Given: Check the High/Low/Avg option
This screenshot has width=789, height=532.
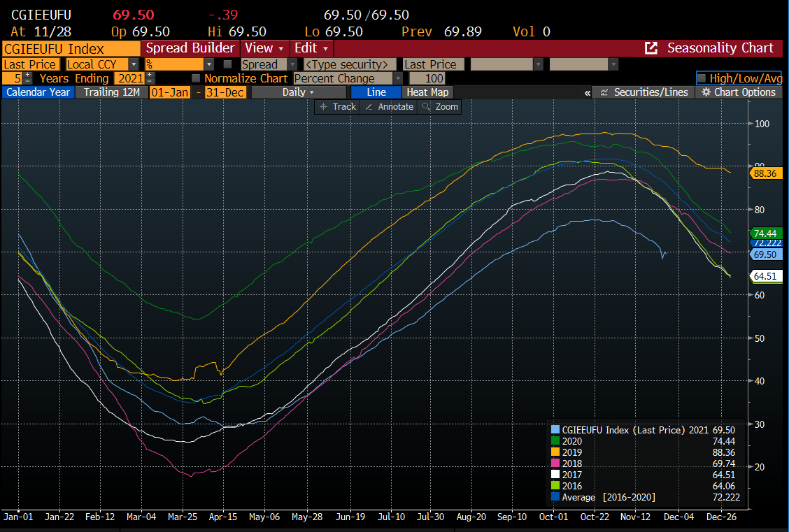Looking at the screenshot, I should (702, 78).
